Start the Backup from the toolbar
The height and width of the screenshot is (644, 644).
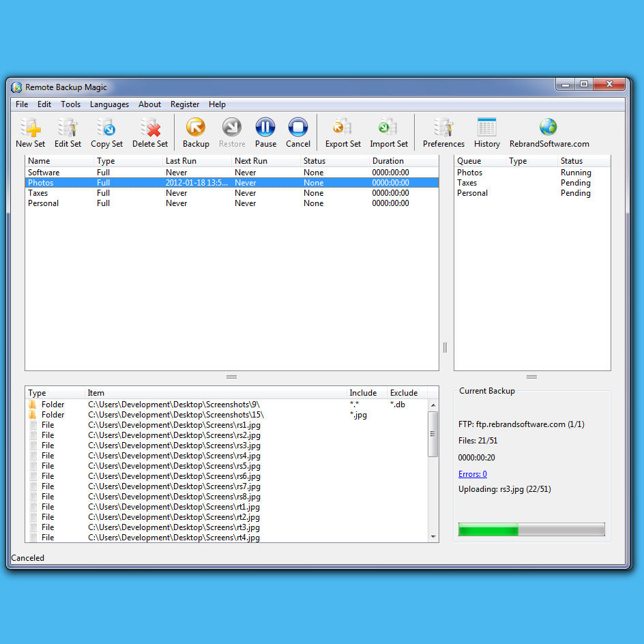(196, 132)
